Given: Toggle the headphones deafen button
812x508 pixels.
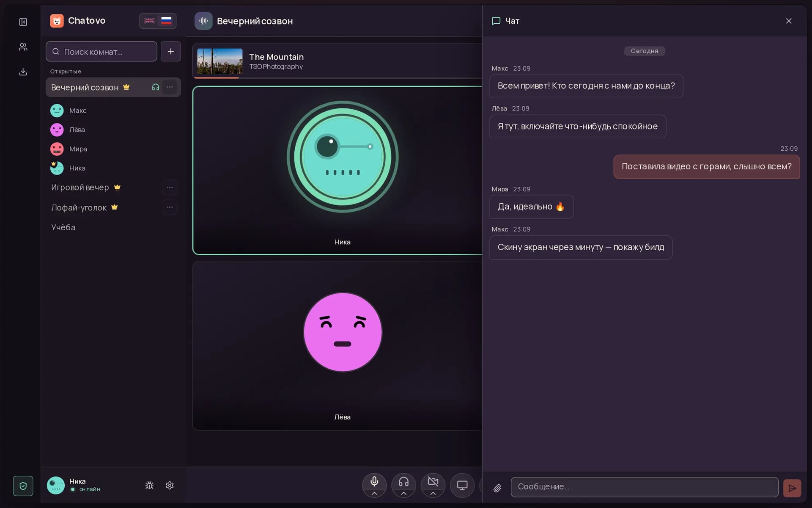Looking at the screenshot, I should click(x=403, y=482).
